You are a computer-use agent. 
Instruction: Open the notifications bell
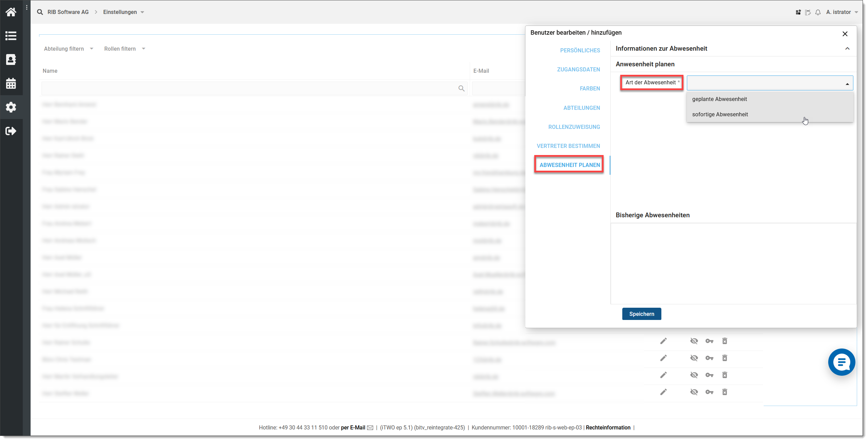click(x=818, y=12)
